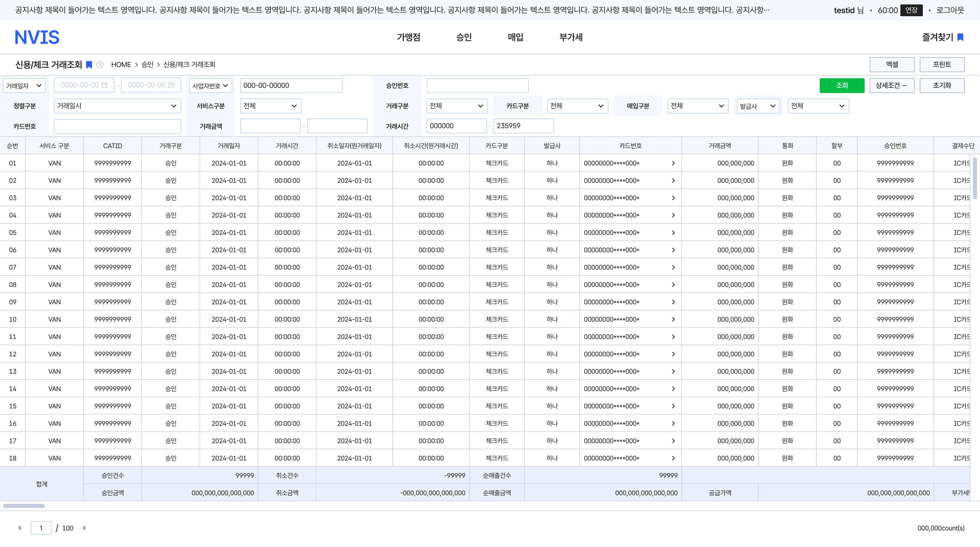
Task: Open the calendar icon in the end date field
Action: 171,85
